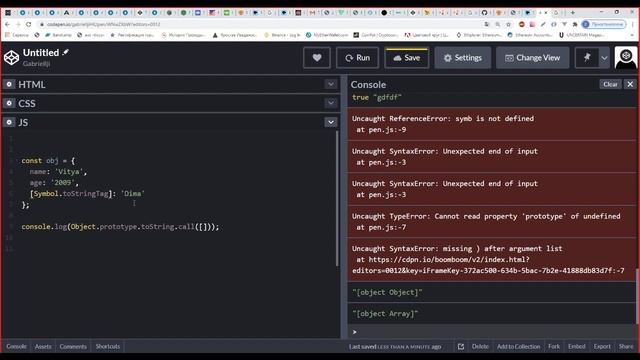The height and width of the screenshot is (360, 640).
Task: Switch to the Gmail tab
Action: click(x=312, y=13)
